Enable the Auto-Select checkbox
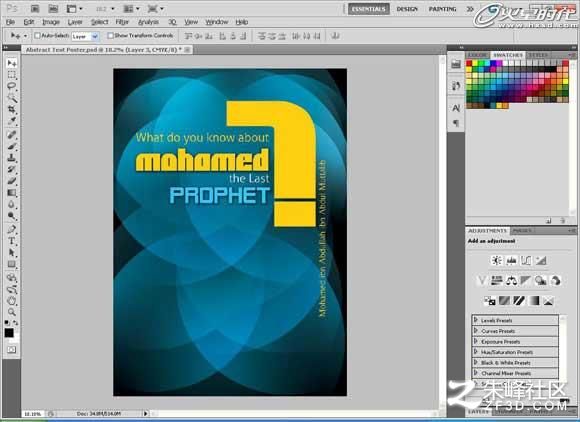Screen dimensions: 580x422 click(x=37, y=36)
